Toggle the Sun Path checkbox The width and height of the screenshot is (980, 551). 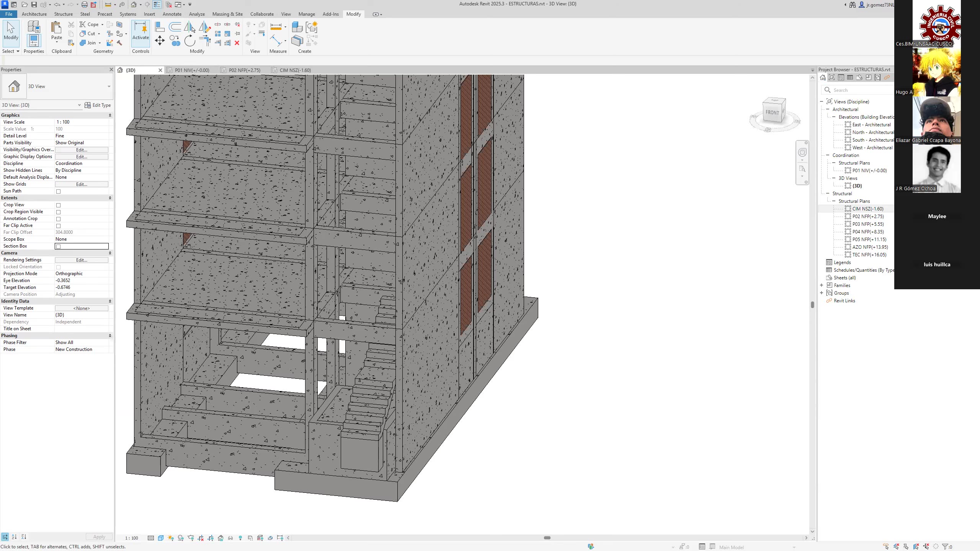tap(59, 191)
